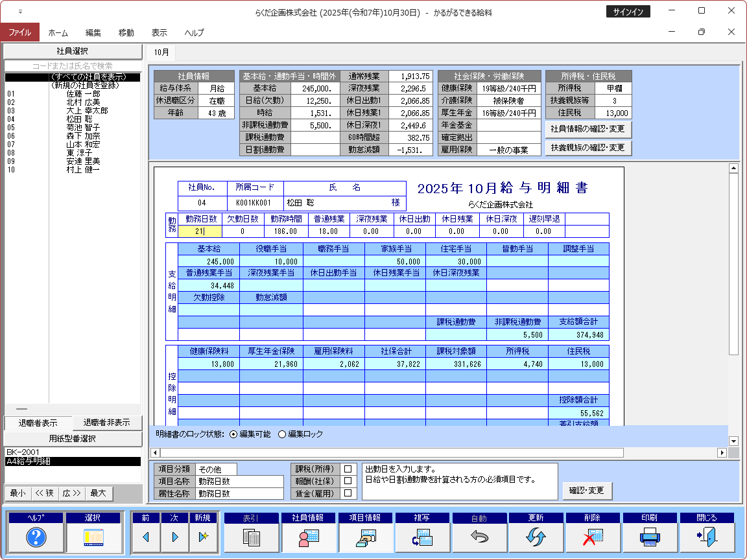Toggle the 課税(所得) checkbox
The width and height of the screenshot is (747, 560).
coord(348,469)
